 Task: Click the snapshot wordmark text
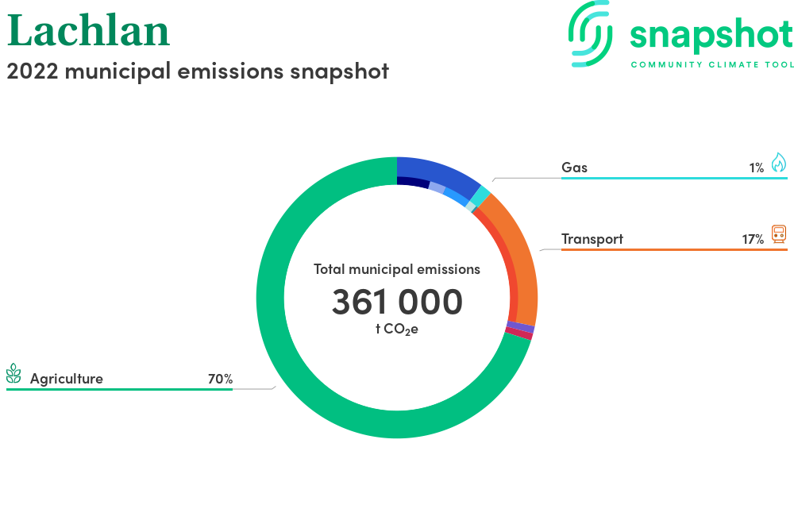(x=711, y=34)
